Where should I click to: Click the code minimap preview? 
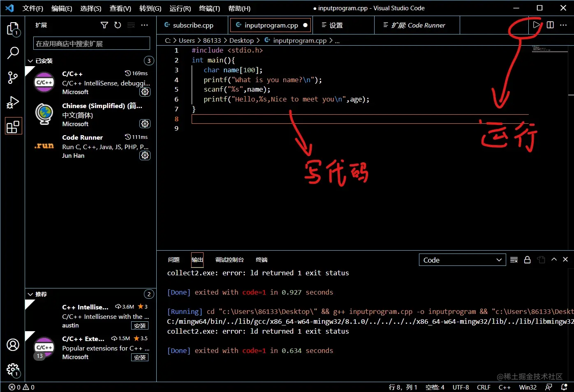pyautogui.click(x=549, y=48)
